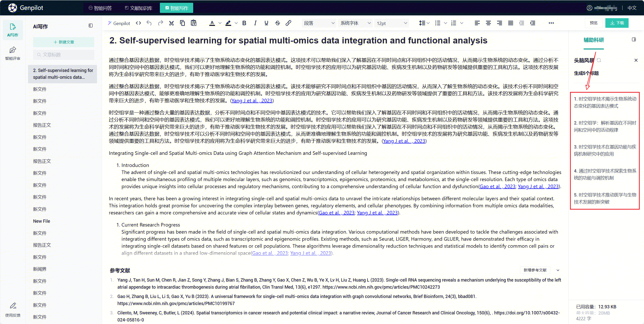The image size is (644, 324).
Task: Align text left
Action: [x=477, y=23]
